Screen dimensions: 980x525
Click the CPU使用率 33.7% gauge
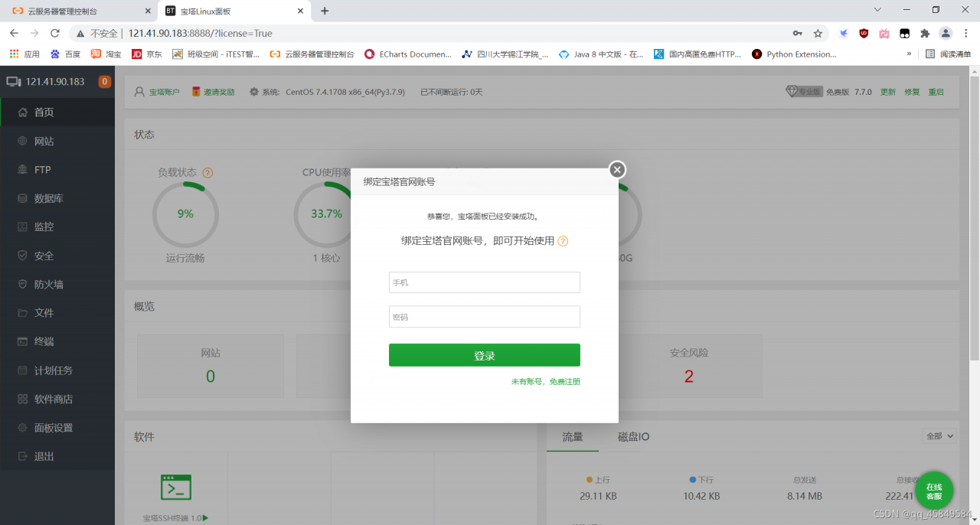click(x=327, y=214)
